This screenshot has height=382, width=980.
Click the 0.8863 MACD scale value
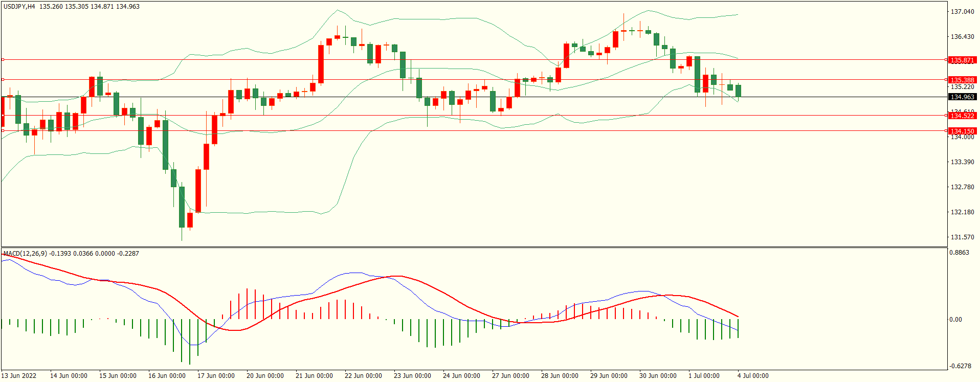959,253
